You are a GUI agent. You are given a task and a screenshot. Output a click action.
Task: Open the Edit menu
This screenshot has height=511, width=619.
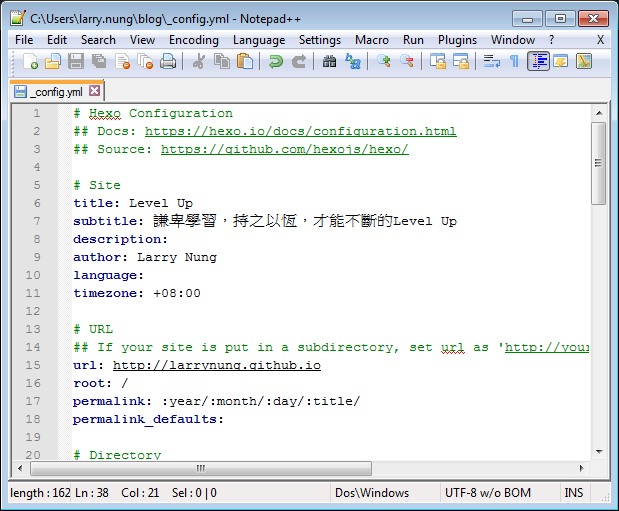[57, 40]
